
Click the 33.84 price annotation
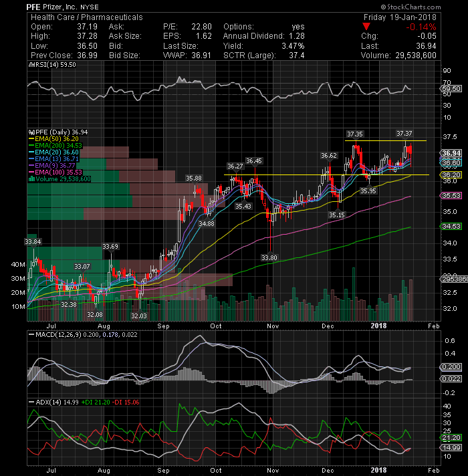(x=33, y=241)
